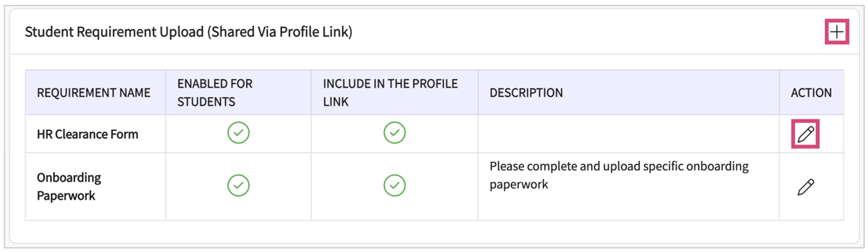Image resolution: width=868 pixels, height=252 pixels.
Task: Click the plus icon to add requirement
Action: [836, 32]
